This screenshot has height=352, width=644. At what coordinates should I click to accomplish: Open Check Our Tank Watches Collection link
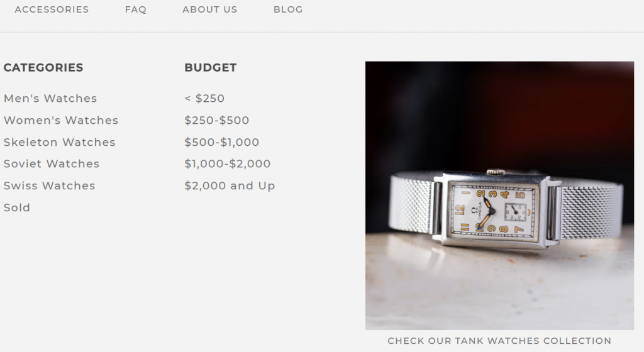pyautogui.click(x=499, y=341)
